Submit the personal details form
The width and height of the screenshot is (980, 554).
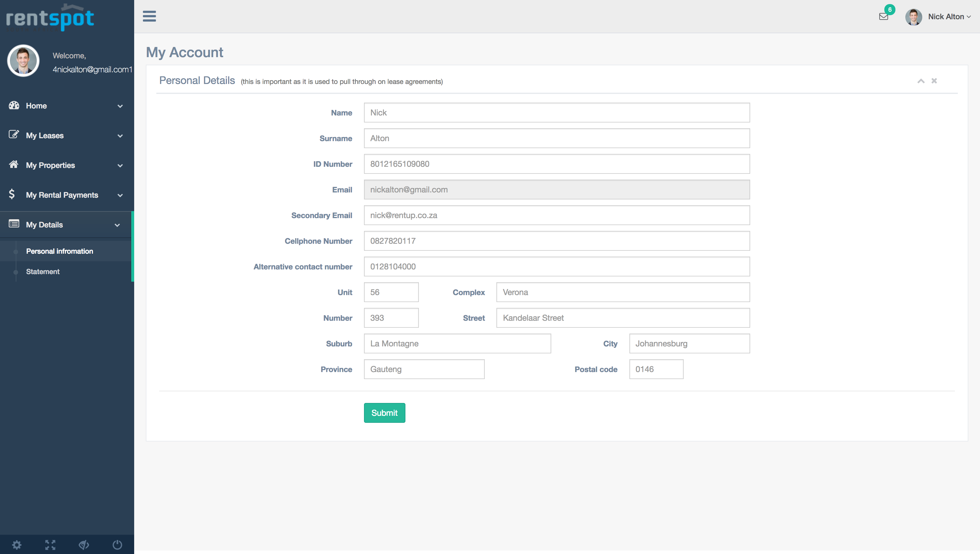(384, 413)
